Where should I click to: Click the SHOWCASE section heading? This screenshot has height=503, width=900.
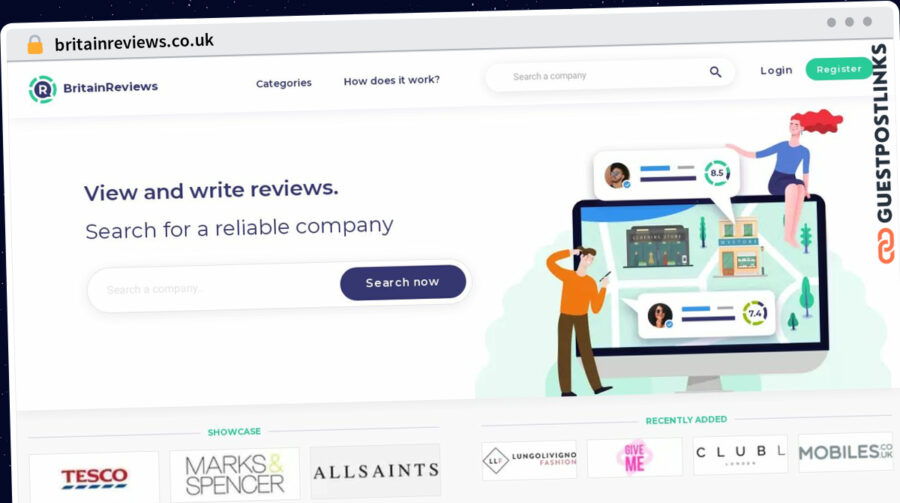[x=234, y=431]
